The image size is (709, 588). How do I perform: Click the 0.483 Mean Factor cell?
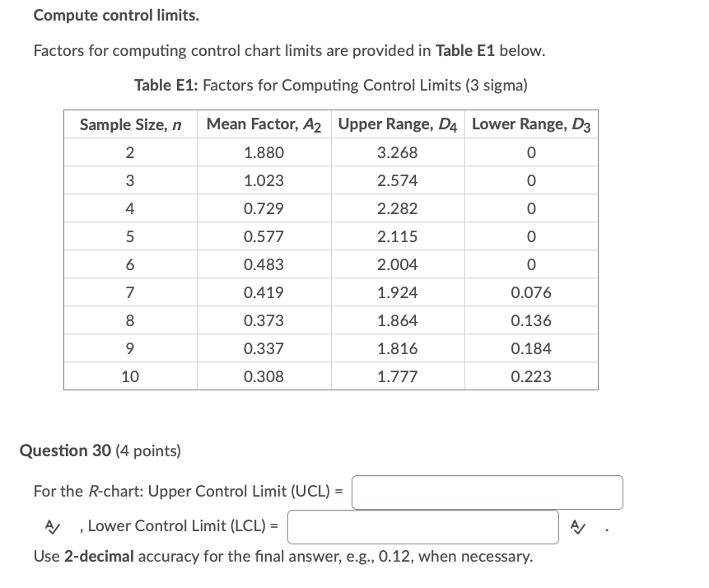click(264, 264)
